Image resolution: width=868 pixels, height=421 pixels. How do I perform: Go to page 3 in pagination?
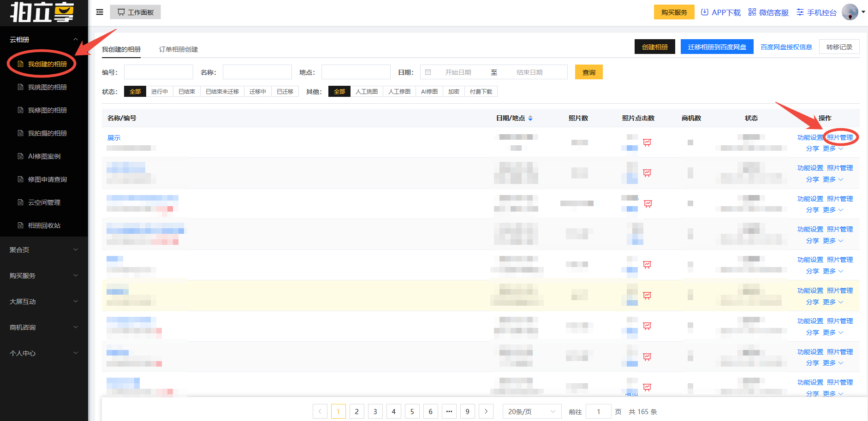tap(375, 411)
